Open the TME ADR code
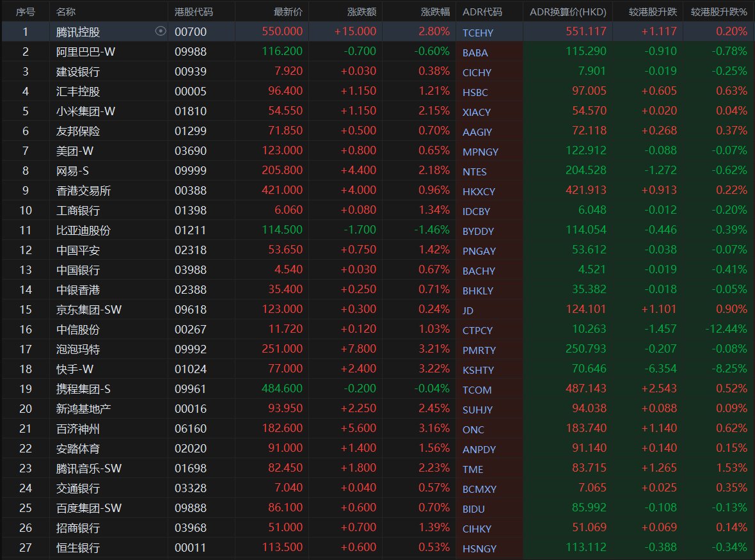Viewport: 755px width, 560px height. click(473, 470)
